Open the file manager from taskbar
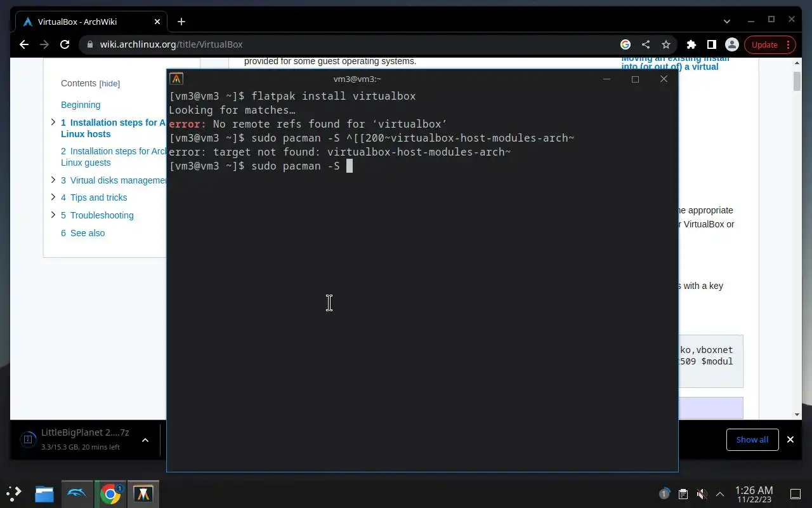This screenshot has width=812, height=508. [x=44, y=493]
